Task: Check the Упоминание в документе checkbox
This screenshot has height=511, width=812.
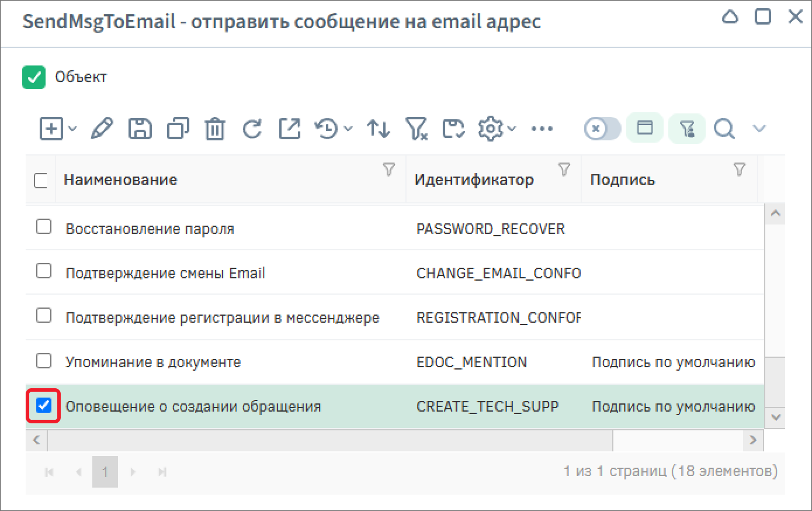Action: (44, 361)
